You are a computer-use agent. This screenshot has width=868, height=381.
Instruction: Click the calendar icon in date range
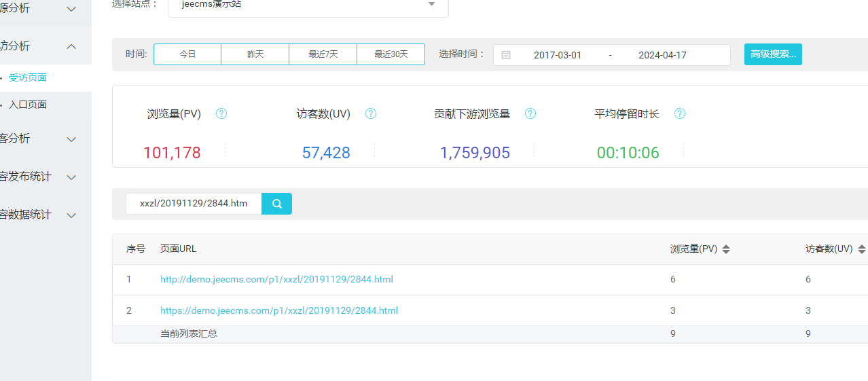(x=506, y=55)
